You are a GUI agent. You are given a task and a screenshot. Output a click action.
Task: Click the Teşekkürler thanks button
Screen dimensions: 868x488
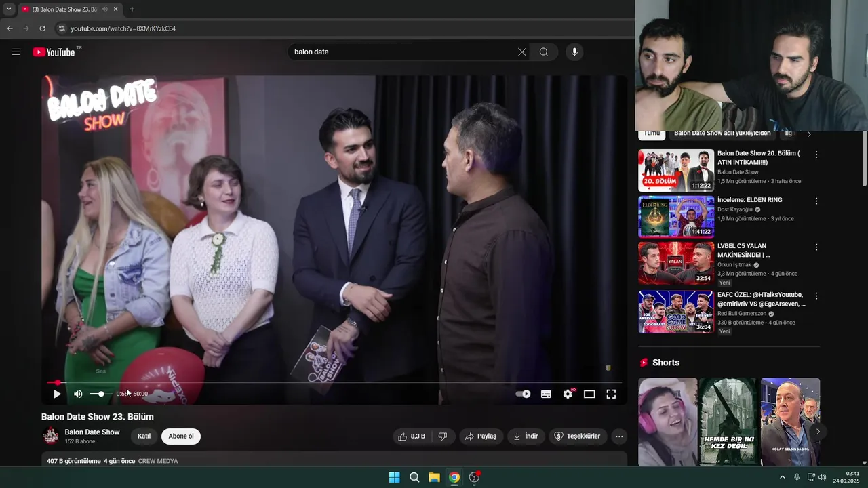(x=578, y=436)
